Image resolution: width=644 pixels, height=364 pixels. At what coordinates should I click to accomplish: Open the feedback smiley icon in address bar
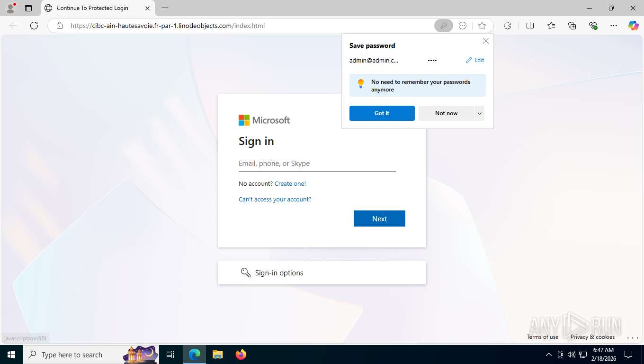coord(463,26)
